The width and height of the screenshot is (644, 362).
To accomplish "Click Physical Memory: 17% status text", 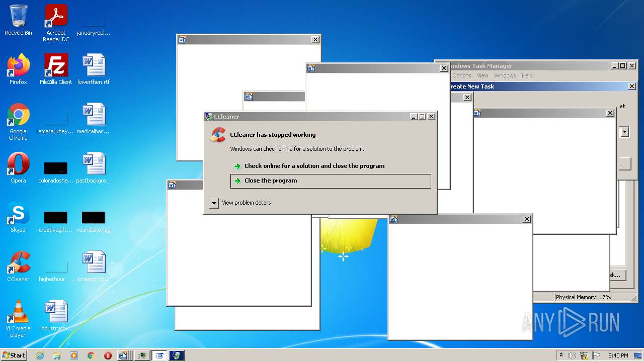I will pyautogui.click(x=583, y=297).
